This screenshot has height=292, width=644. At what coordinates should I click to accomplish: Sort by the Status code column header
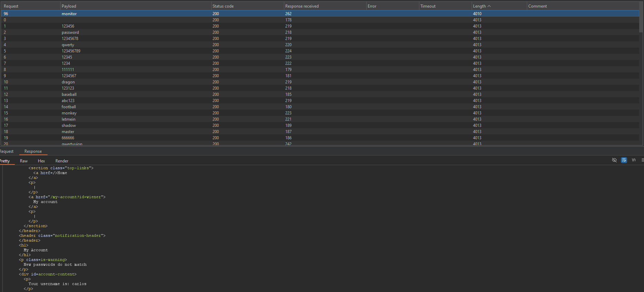[x=223, y=6]
